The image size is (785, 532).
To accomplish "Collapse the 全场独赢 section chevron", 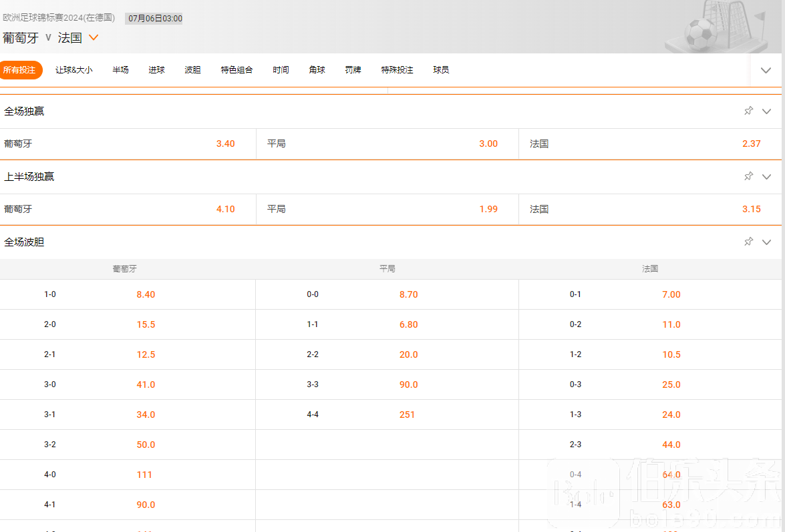I will (x=766, y=111).
